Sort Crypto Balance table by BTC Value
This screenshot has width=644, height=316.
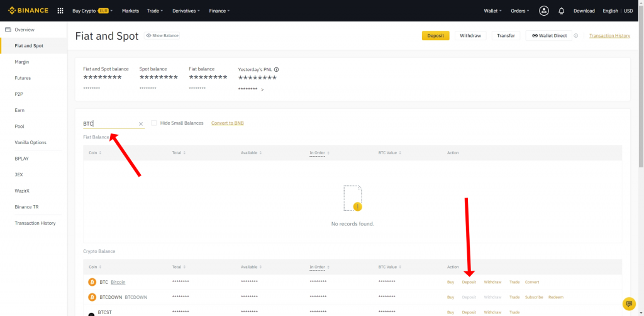[390, 267]
